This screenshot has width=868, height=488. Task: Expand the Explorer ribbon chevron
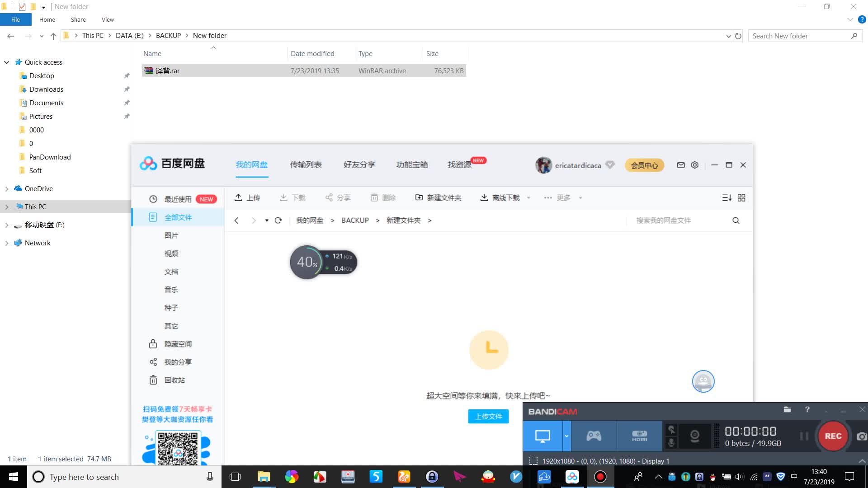click(850, 19)
